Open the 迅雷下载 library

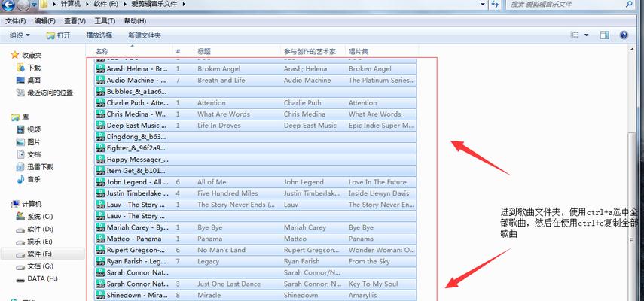tap(35, 167)
